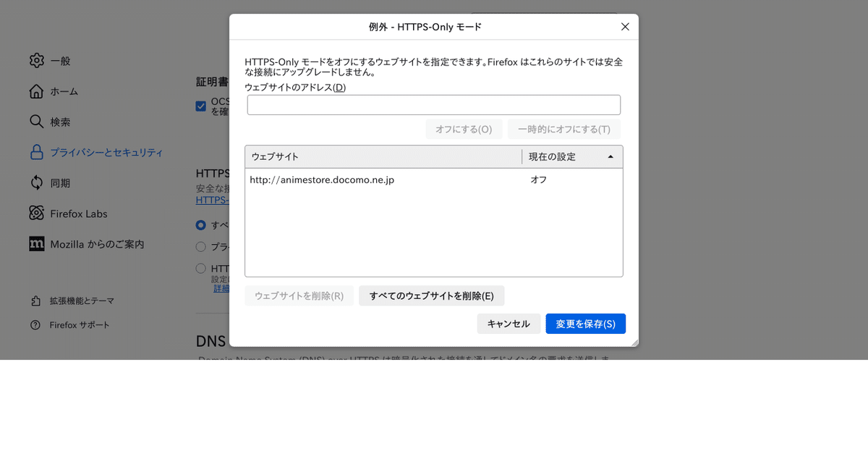Image resolution: width=868 pixels, height=454 pixels.
Task: Click ウェブサイトを削除(R) button
Action: point(299,295)
